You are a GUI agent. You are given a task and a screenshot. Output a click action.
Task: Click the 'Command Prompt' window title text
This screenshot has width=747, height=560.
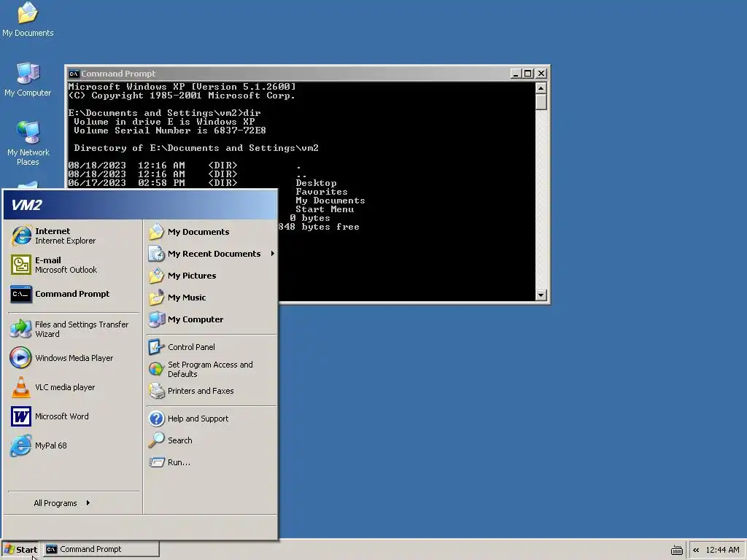click(x=118, y=74)
